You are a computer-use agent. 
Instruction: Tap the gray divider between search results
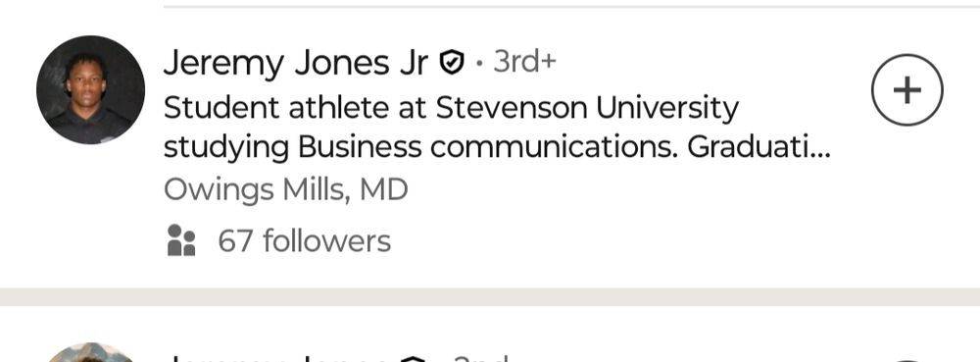(490, 296)
